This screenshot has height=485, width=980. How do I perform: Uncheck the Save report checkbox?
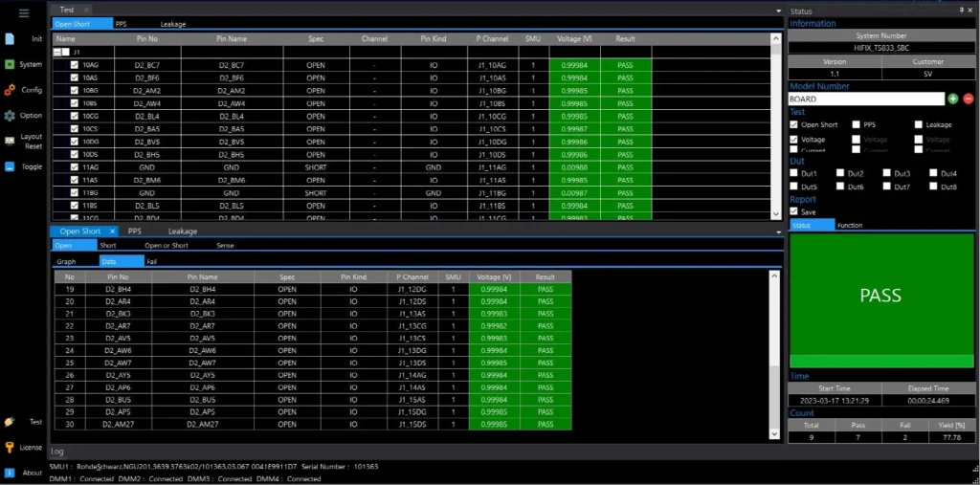click(x=794, y=212)
